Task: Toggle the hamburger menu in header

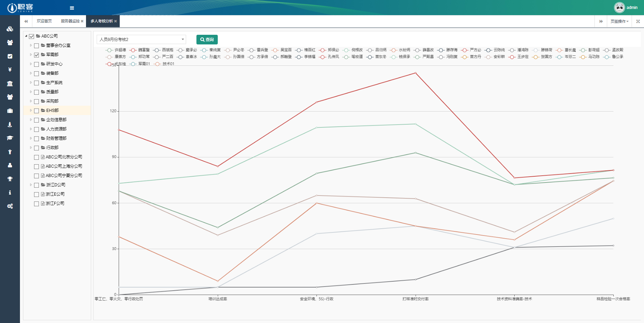Action: tap(72, 8)
